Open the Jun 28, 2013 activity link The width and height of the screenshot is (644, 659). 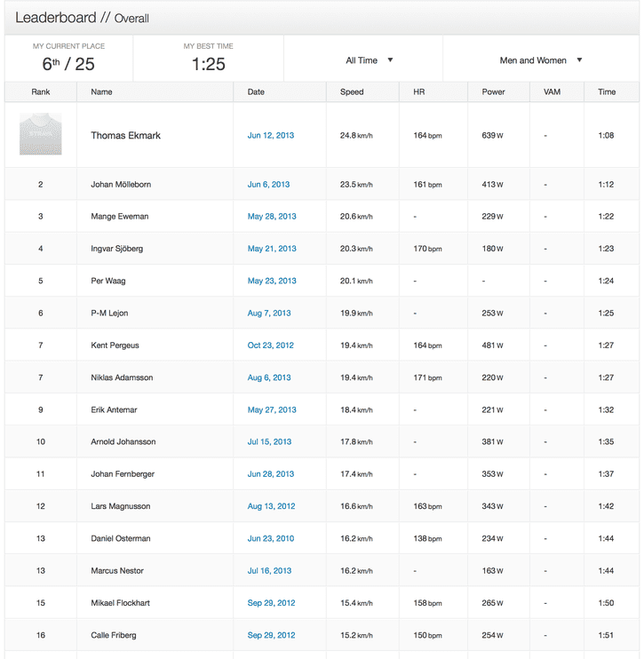tap(271, 474)
